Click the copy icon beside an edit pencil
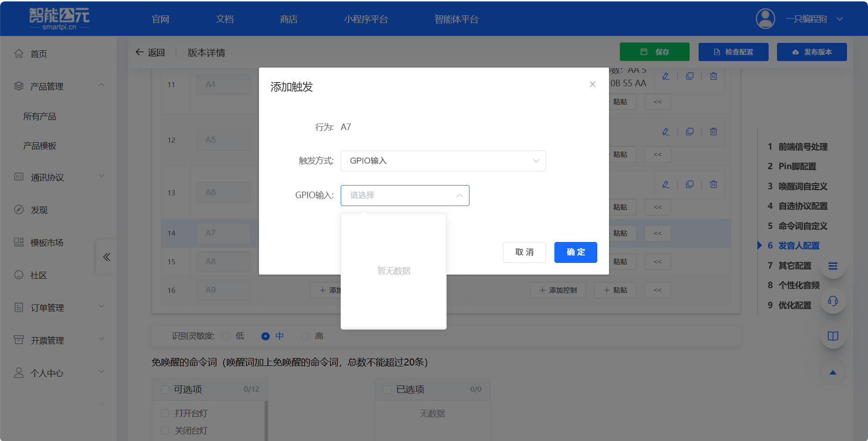 690,76
